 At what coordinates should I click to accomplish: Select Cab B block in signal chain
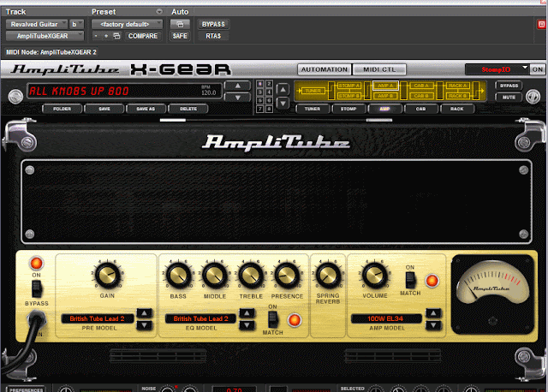tap(421, 96)
